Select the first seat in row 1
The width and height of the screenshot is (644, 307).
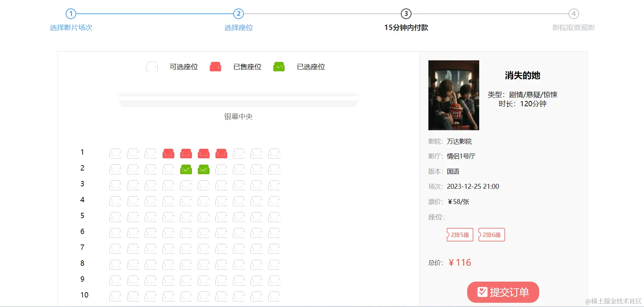115,153
